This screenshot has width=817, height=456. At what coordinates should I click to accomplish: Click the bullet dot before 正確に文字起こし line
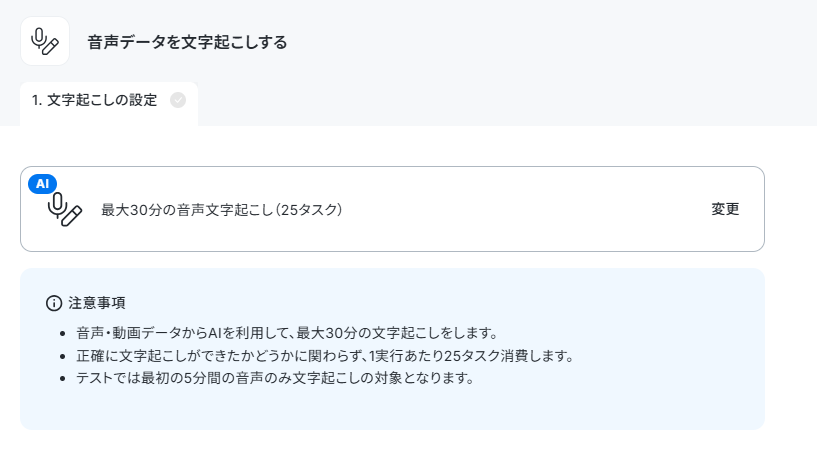pyautogui.click(x=63, y=356)
